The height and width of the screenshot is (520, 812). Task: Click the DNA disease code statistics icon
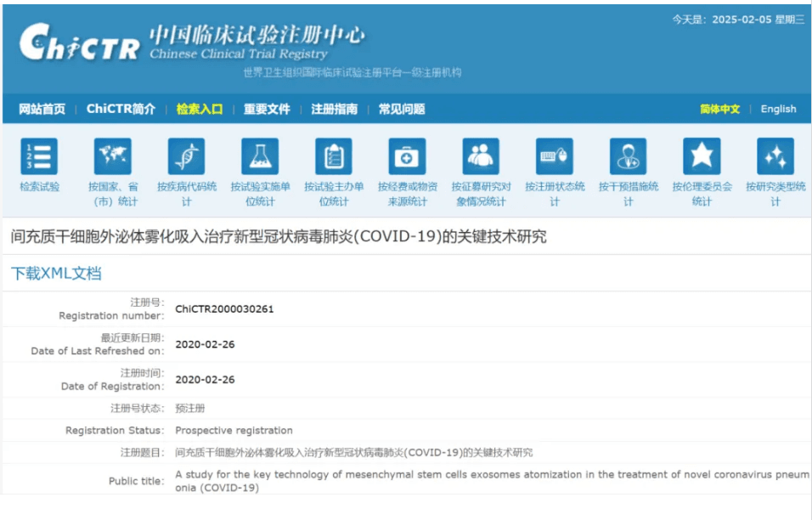[186, 157]
